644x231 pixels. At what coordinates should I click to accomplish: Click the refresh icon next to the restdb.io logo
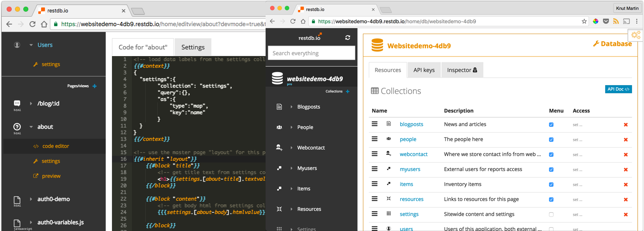(348, 37)
